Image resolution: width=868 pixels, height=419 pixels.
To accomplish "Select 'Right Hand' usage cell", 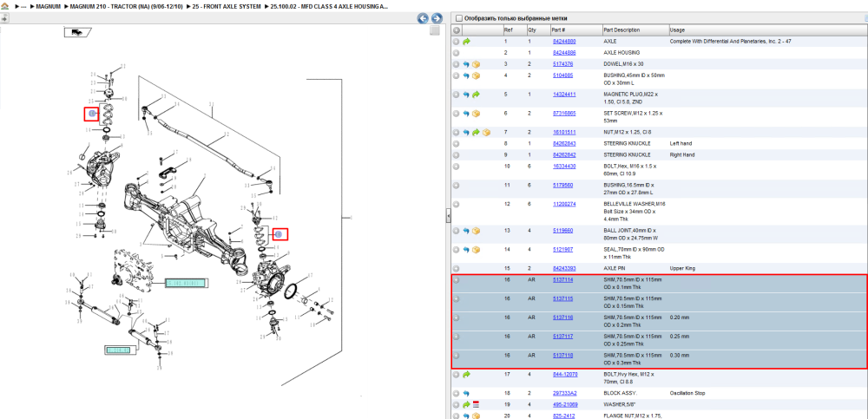I will (x=682, y=155).
